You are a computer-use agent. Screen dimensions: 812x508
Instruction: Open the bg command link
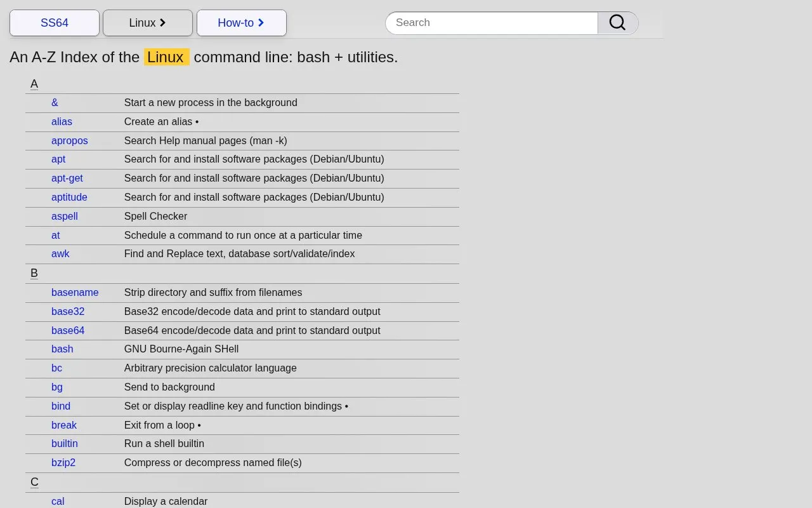[x=57, y=387]
